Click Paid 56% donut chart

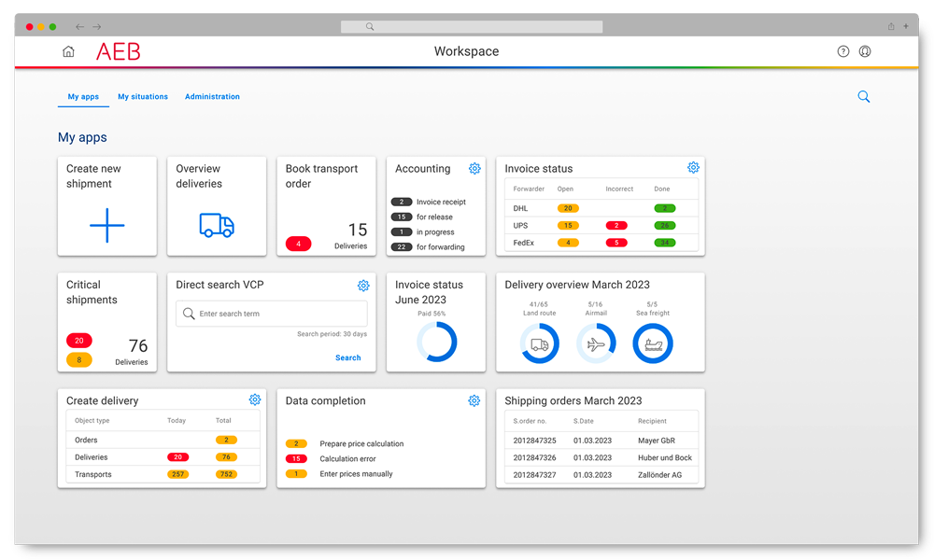pos(436,343)
